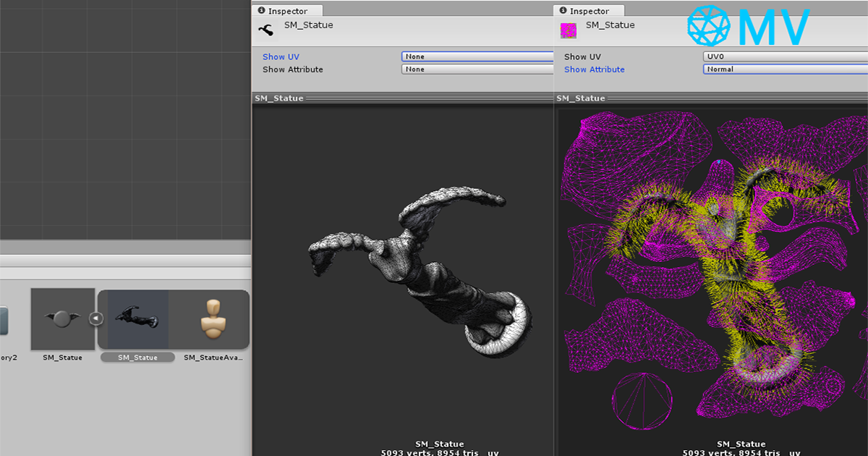Screen dimensions: 868x456
Task: Expand the SM_Statue prefab with the circular arrow
Action: [x=96, y=316]
